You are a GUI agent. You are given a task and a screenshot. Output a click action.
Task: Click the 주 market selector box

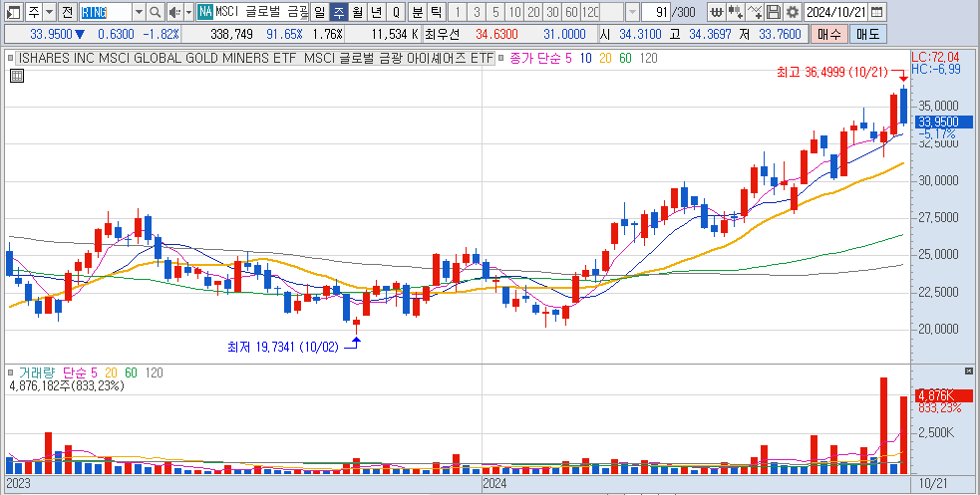pos(34,11)
